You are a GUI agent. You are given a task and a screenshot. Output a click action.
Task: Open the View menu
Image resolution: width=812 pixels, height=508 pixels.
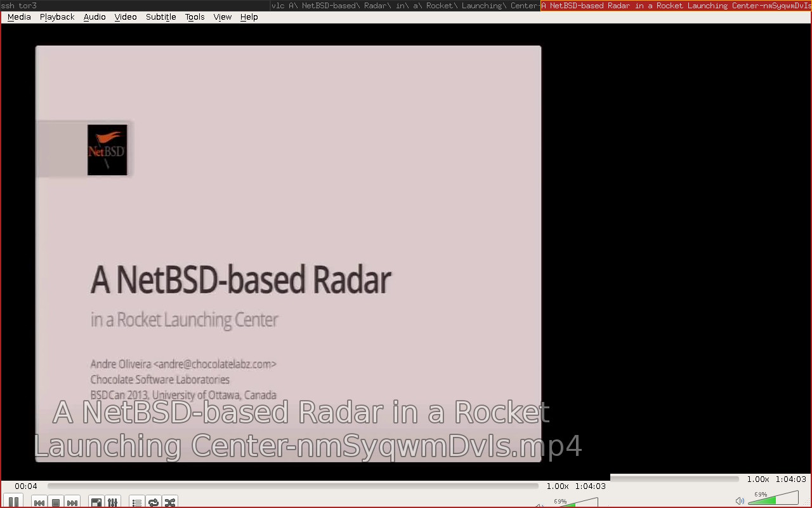[223, 17]
